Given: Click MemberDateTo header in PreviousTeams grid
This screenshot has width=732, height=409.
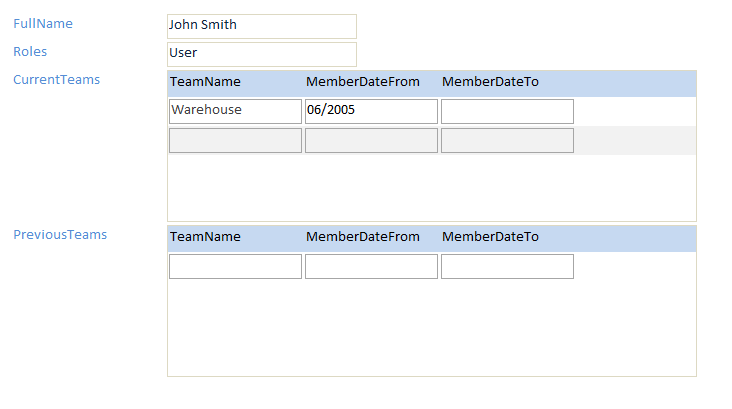Looking at the screenshot, I should tap(490, 237).
